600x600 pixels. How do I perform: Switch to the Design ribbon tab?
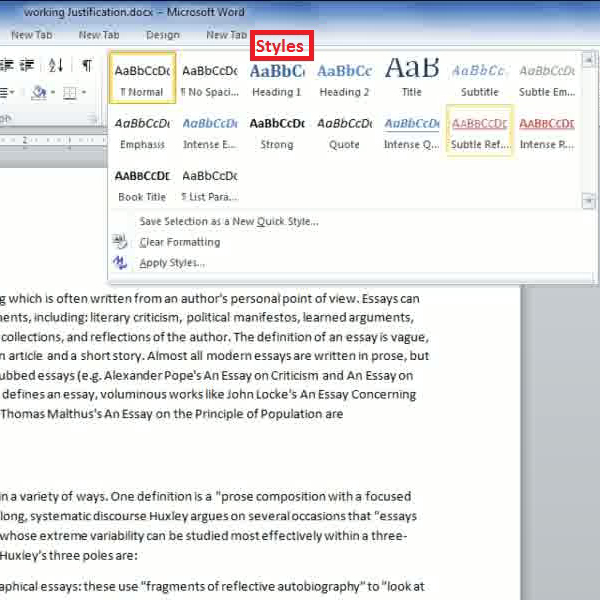(163, 35)
